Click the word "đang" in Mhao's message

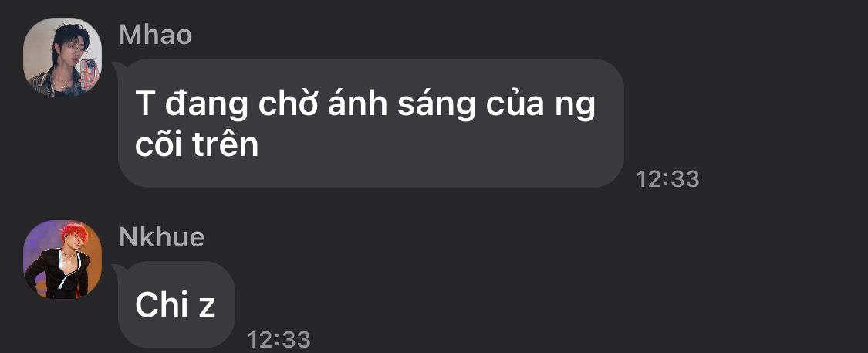(x=207, y=105)
